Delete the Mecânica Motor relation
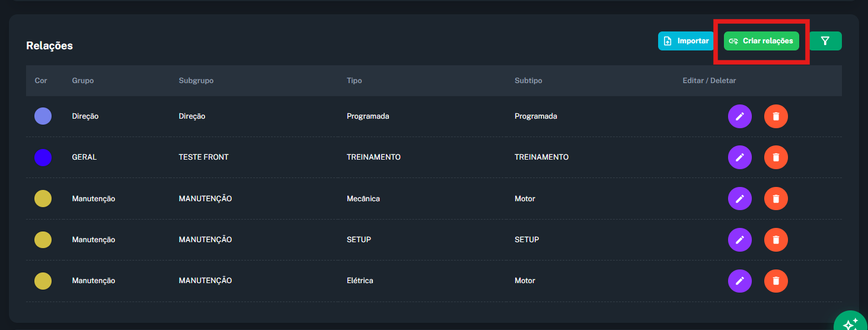The height and width of the screenshot is (330, 868). tap(776, 199)
